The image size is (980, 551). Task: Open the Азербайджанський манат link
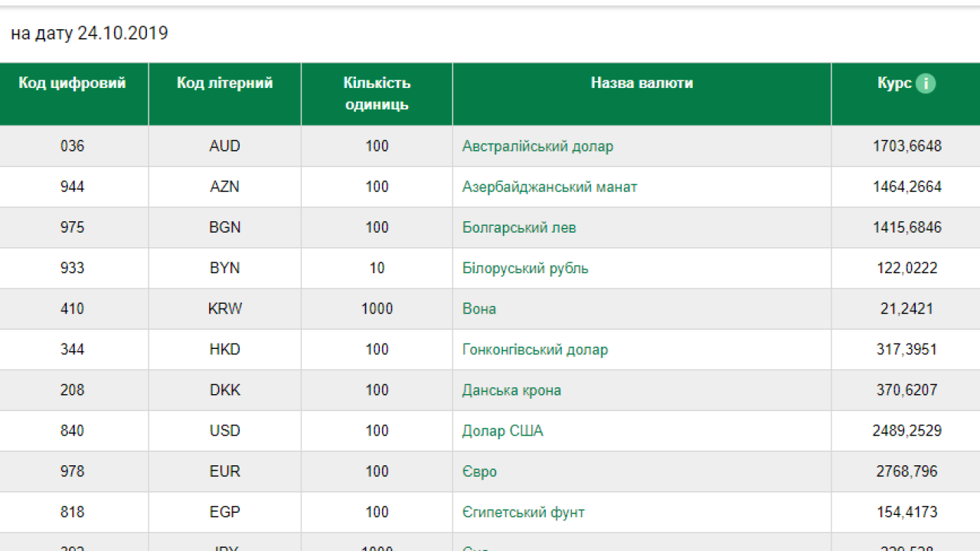[549, 187]
